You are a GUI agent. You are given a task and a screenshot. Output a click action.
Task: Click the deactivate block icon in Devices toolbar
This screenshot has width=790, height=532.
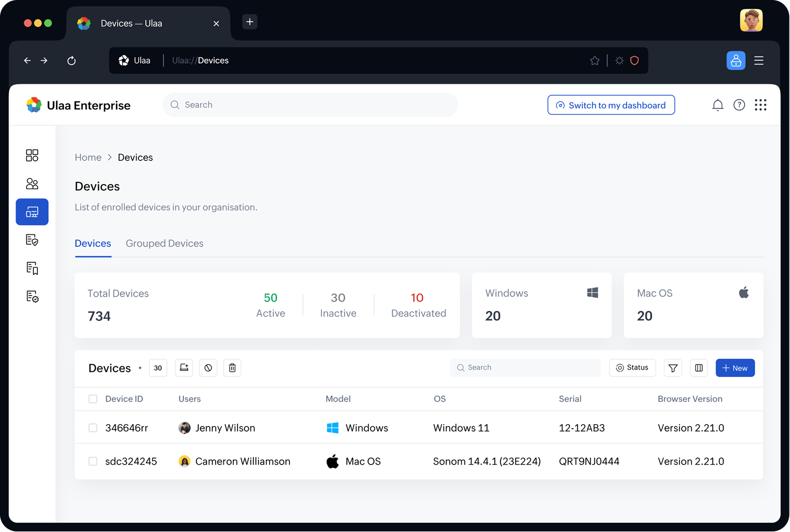click(208, 368)
